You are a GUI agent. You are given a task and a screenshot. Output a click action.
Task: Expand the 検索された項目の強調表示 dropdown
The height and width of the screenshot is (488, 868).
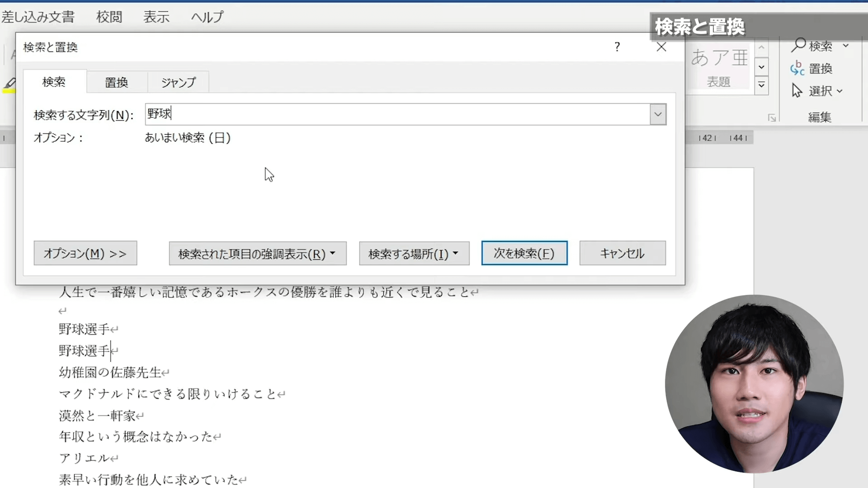pyautogui.click(x=333, y=253)
